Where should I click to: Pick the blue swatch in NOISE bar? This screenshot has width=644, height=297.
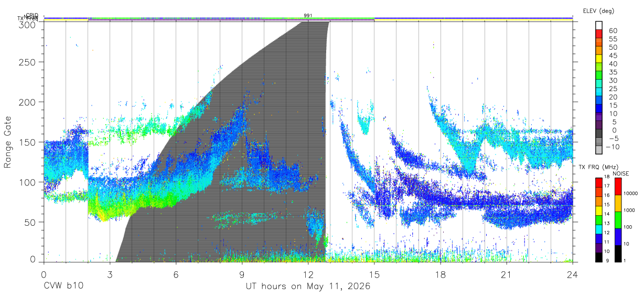(x=618, y=237)
